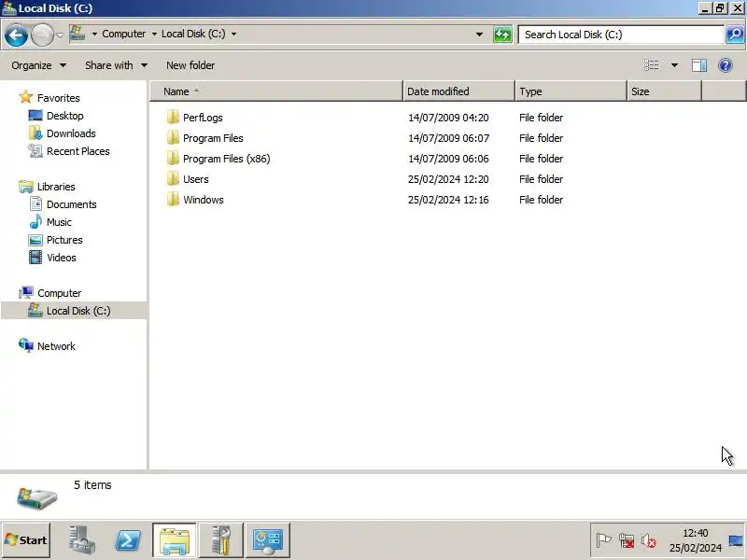
Task: Change your view icon in toolbar
Action: coord(652,65)
